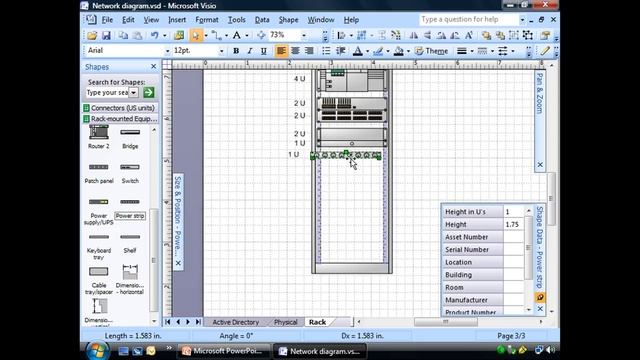
Task: Expand the Pointer tool options arrow
Action: [x=206, y=36]
